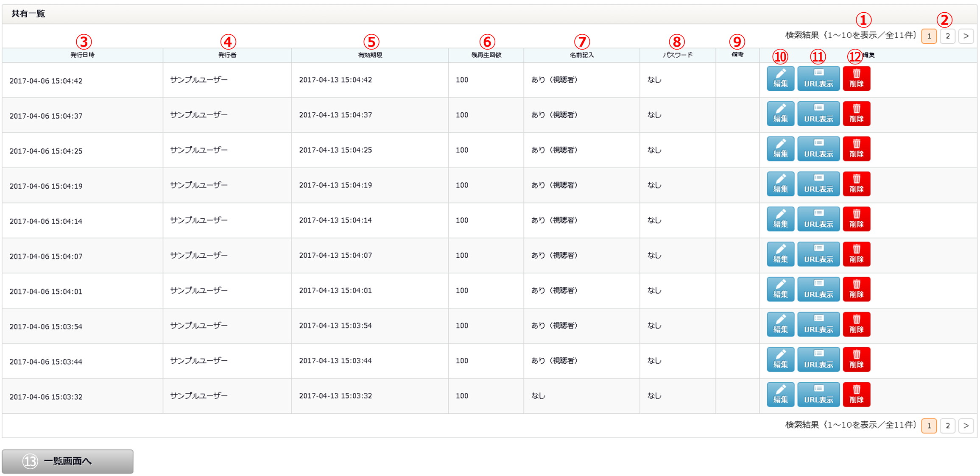Click next page arrow in top pagination
980x476 pixels.
[966, 36]
